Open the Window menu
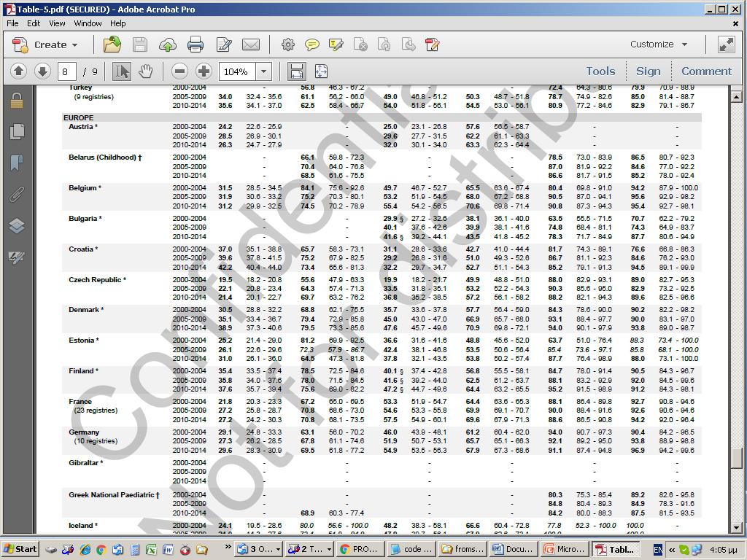 tap(88, 23)
